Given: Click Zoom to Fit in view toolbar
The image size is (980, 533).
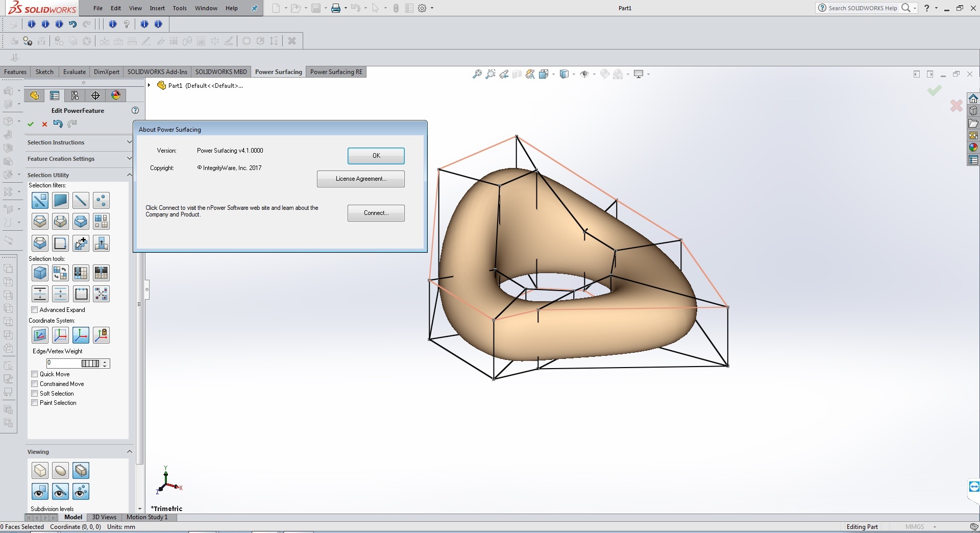Looking at the screenshot, I should tap(477, 74).
